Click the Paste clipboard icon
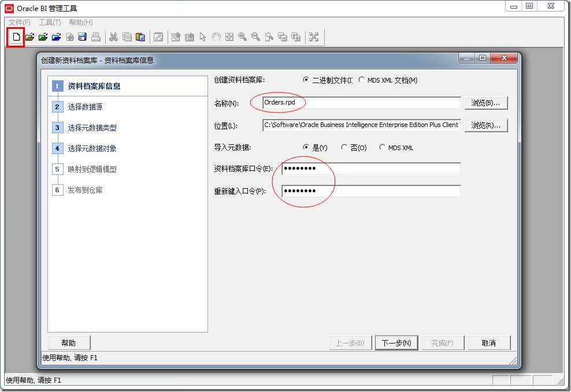The width and height of the screenshot is (571, 392). tap(140, 37)
